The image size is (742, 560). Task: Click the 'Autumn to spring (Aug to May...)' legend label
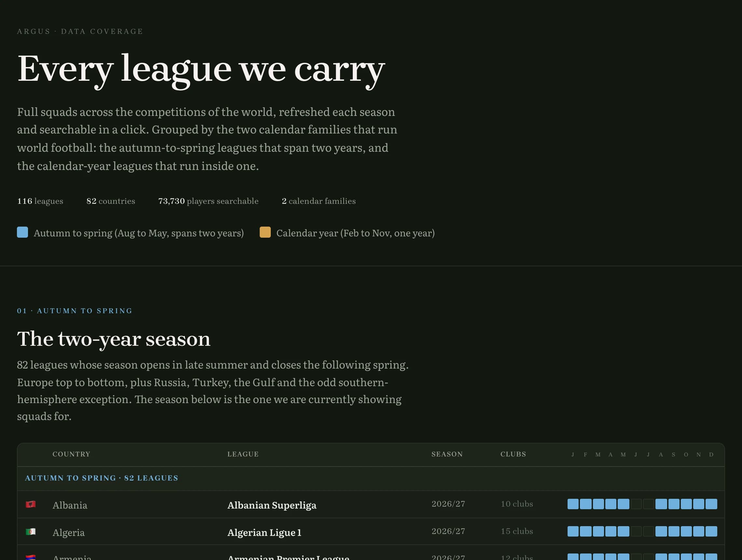tap(139, 233)
